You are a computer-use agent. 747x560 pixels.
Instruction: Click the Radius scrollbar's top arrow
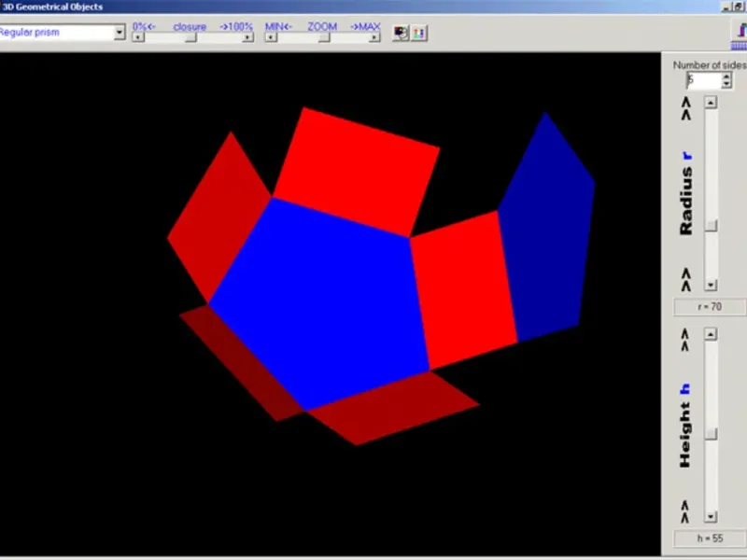(711, 103)
